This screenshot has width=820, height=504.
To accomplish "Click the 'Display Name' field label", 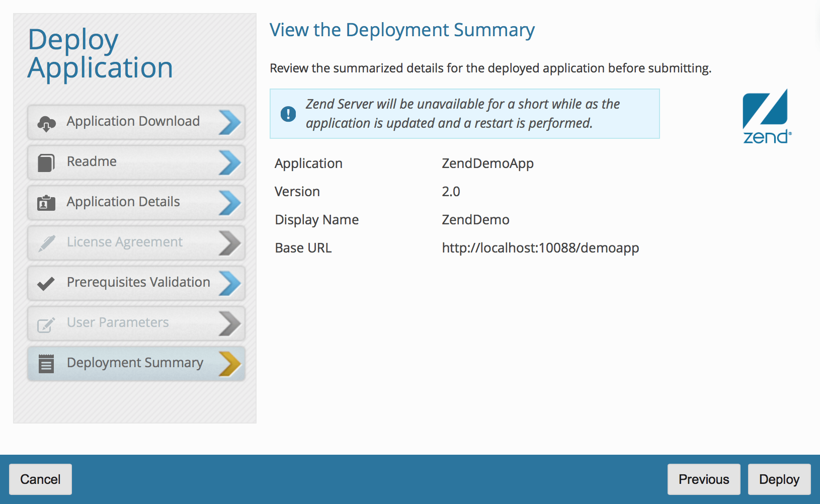I will coord(316,220).
